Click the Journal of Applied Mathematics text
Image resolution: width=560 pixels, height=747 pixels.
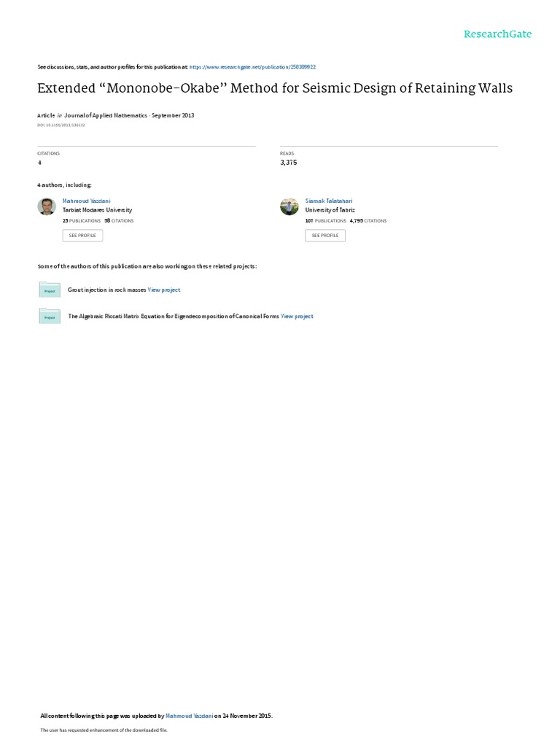pyautogui.click(x=106, y=115)
